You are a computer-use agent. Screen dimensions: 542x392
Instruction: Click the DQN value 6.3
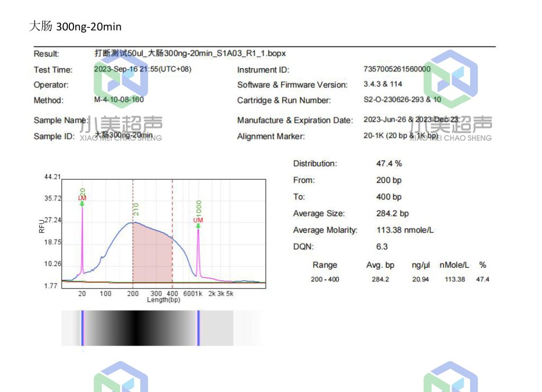(x=382, y=247)
